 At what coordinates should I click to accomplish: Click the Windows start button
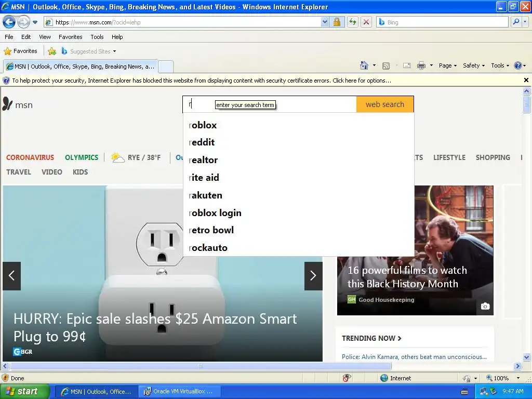[24, 392]
